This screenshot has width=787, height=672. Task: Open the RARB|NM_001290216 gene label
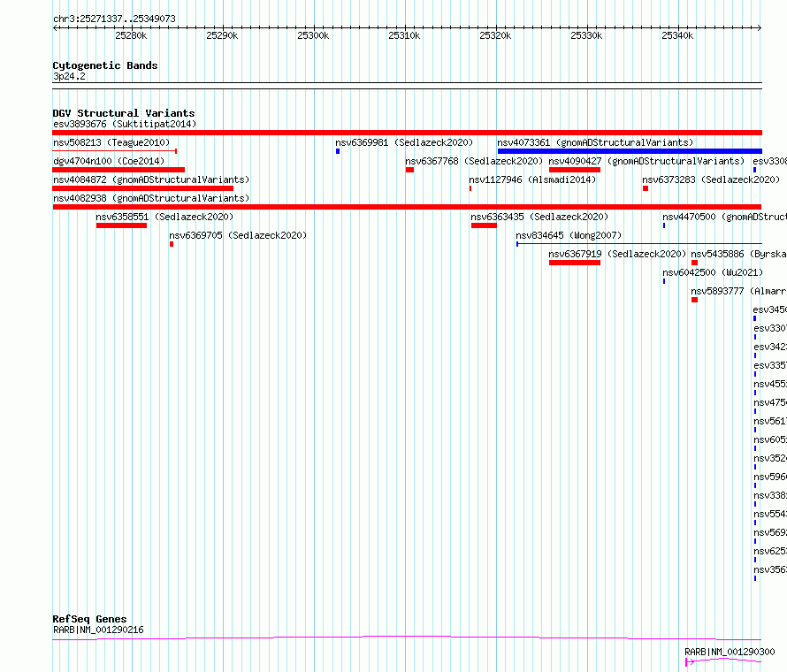pos(98,630)
